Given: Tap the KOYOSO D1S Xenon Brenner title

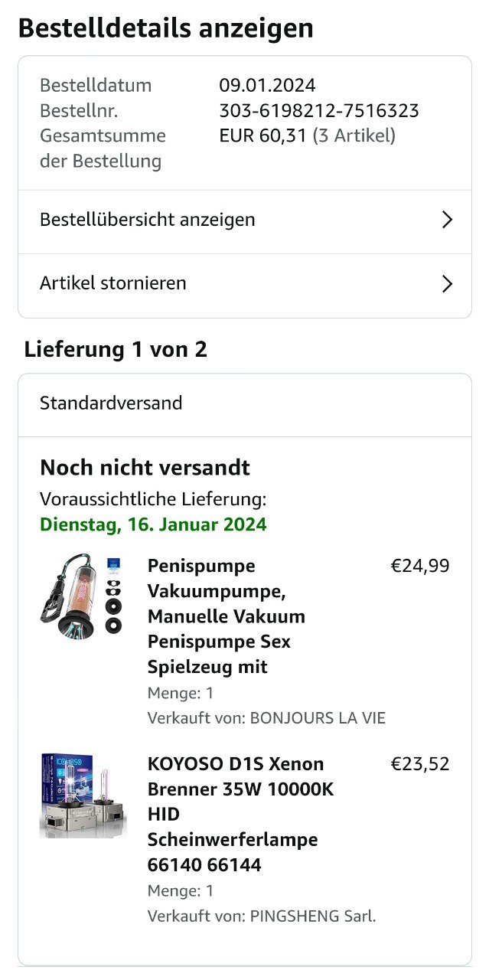Looking at the screenshot, I should [x=237, y=814].
